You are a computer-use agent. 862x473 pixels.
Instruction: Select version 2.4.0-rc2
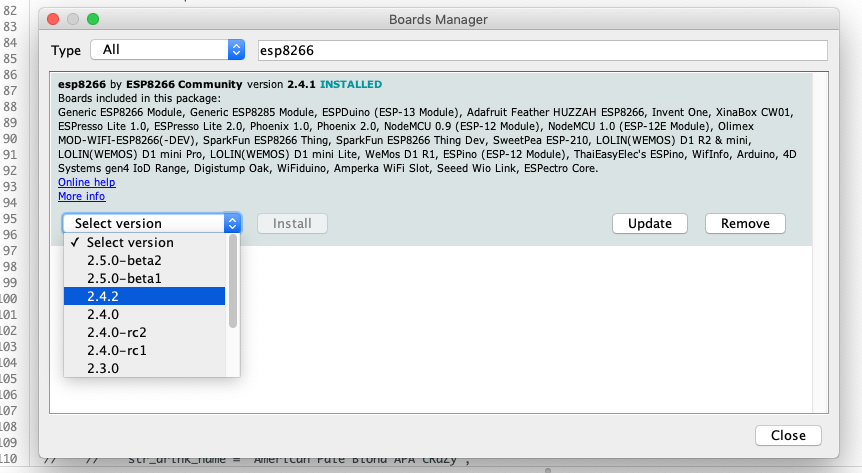(145, 332)
